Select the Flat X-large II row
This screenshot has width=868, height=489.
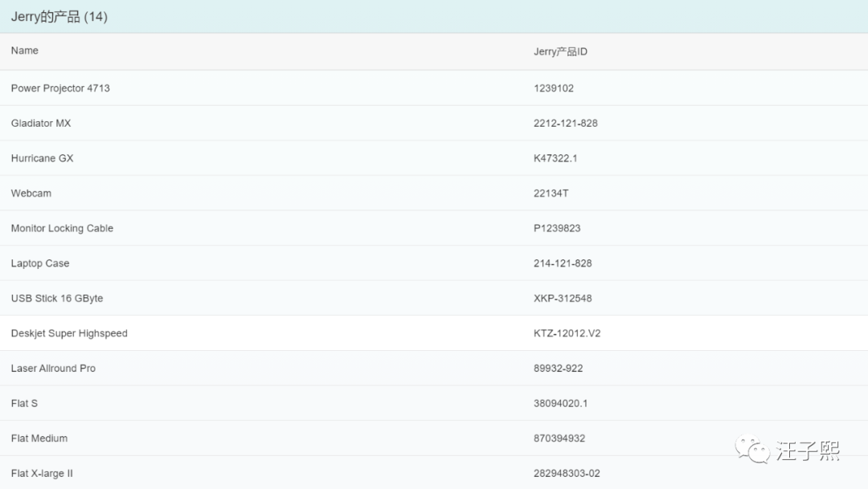click(434, 473)
